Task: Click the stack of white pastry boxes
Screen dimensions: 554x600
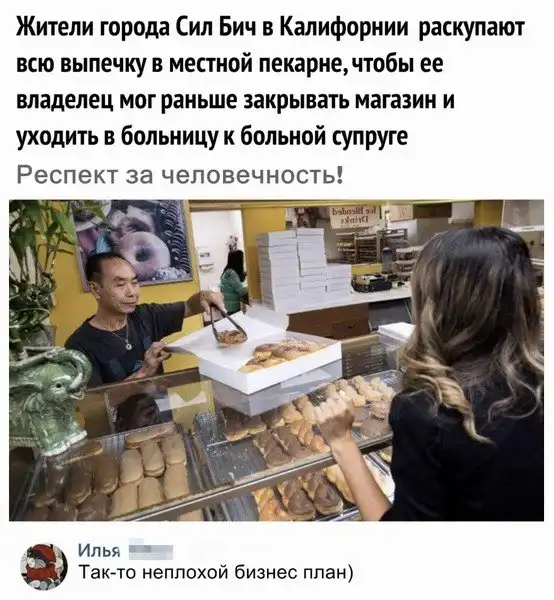Action: 300,269
